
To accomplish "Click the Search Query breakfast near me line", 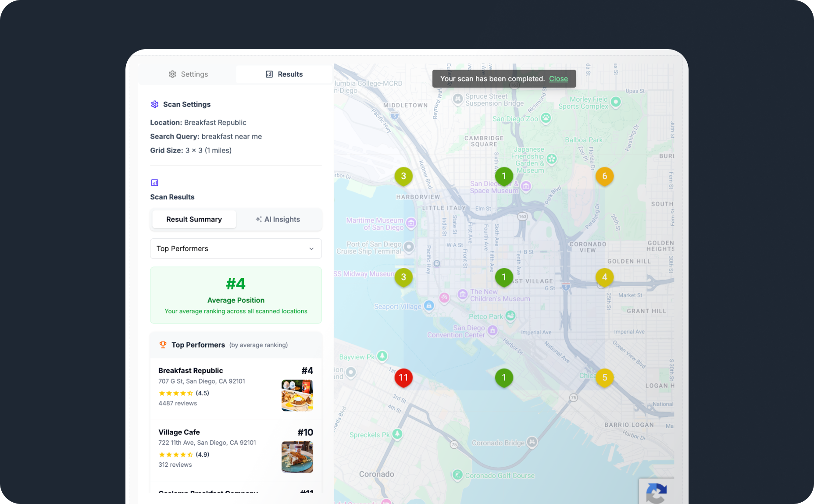I will pos(206,136).
